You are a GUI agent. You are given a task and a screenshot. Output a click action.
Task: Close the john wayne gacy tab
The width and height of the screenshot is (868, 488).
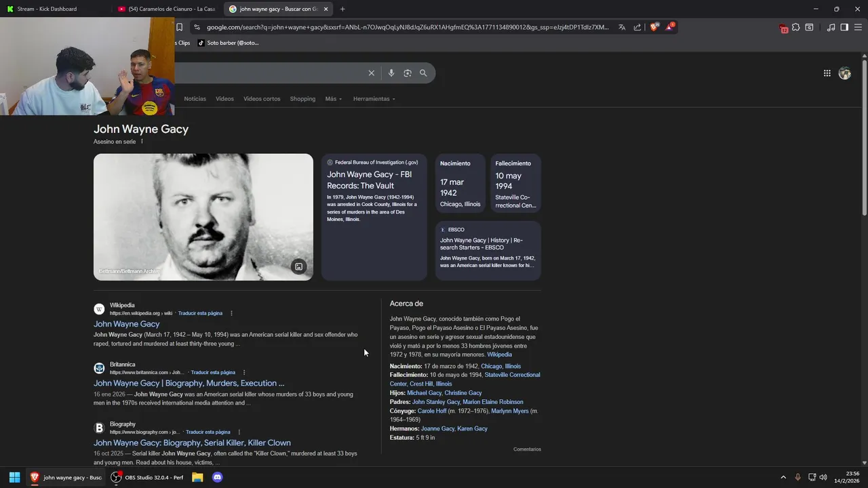point(325,9)
